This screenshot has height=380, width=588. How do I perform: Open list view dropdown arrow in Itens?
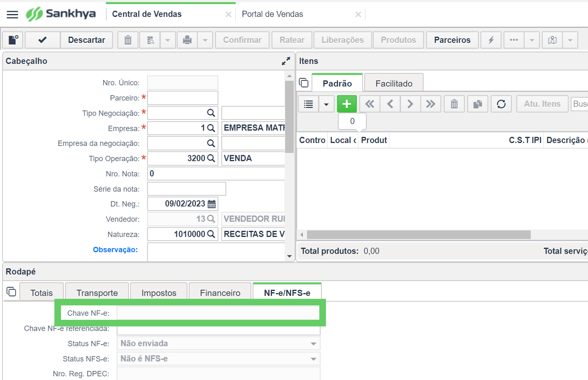pyautogui.click(x=326, y=104)
